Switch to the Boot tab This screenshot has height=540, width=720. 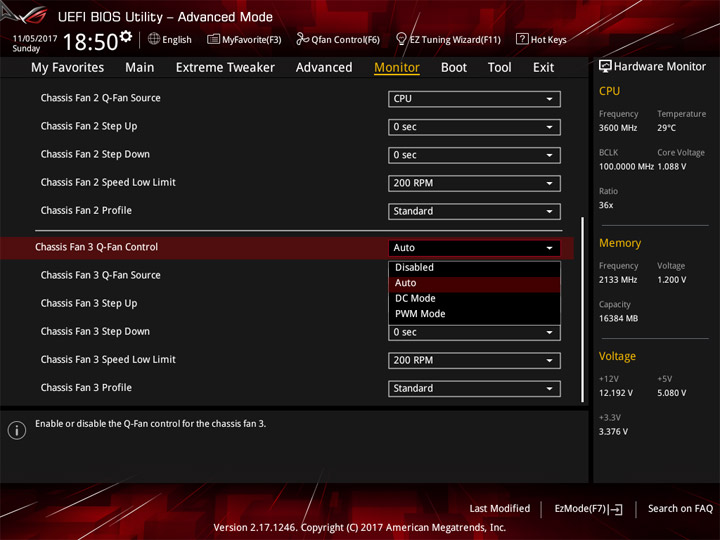tap(454, 68)
